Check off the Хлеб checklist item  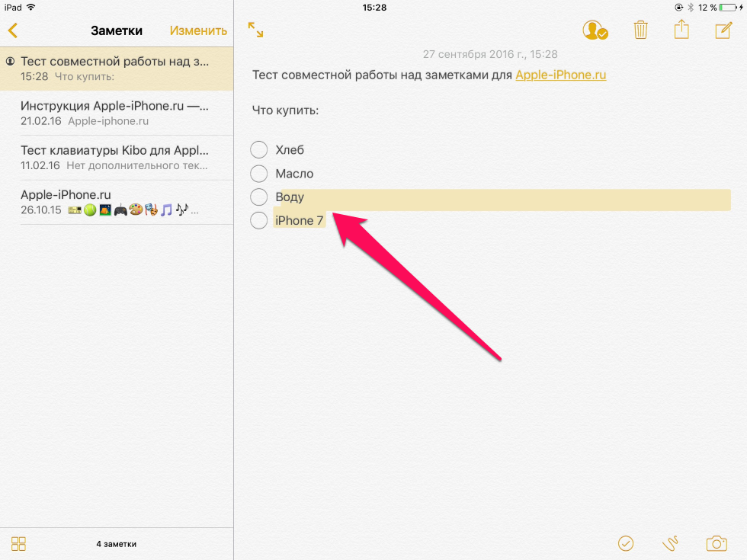[258, 149]
